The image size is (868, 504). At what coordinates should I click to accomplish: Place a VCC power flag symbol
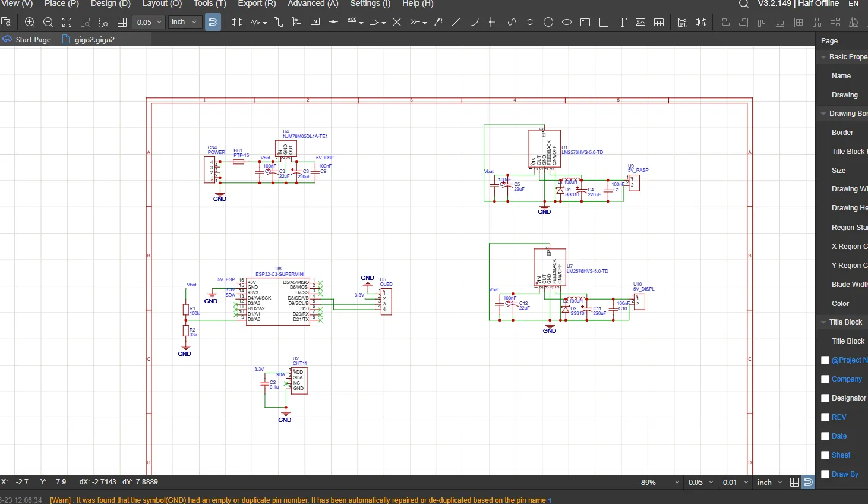click(352, 22)
